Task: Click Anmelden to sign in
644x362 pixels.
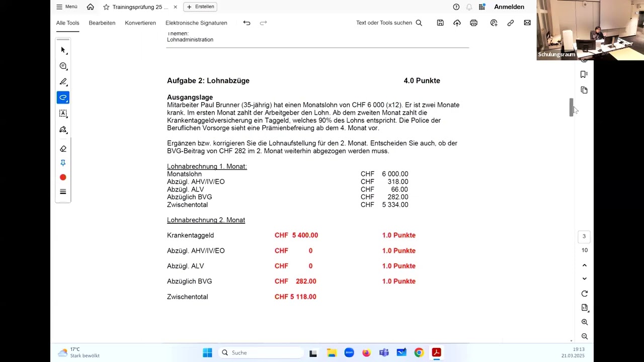Action: (509, 7)
